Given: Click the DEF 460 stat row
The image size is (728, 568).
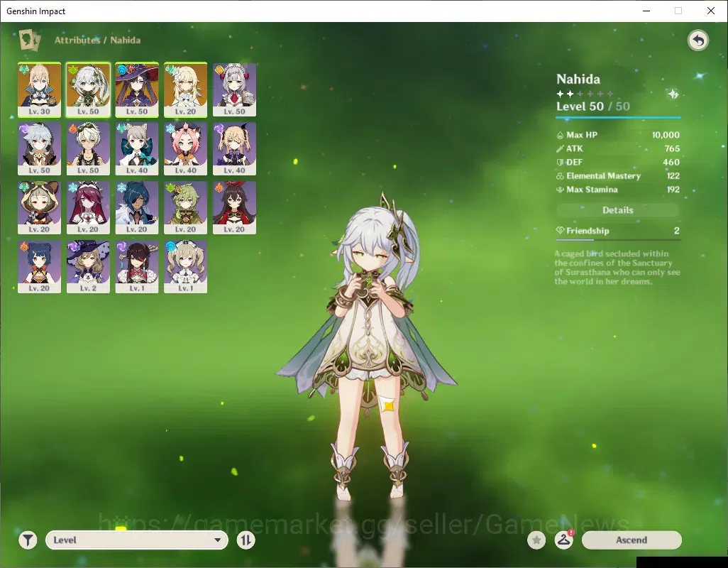Looking at the screenshot, I should click(618, 162).
